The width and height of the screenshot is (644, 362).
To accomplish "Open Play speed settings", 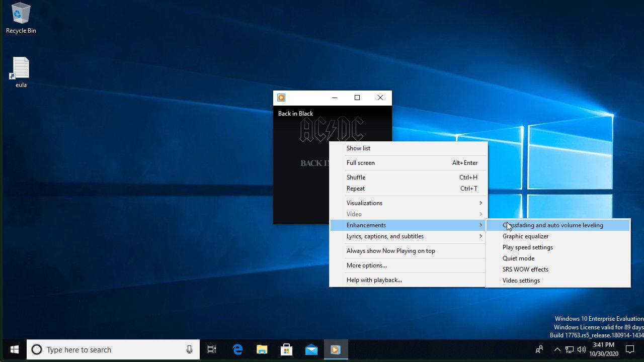I will pyautogui.click(x=558, y=247).
